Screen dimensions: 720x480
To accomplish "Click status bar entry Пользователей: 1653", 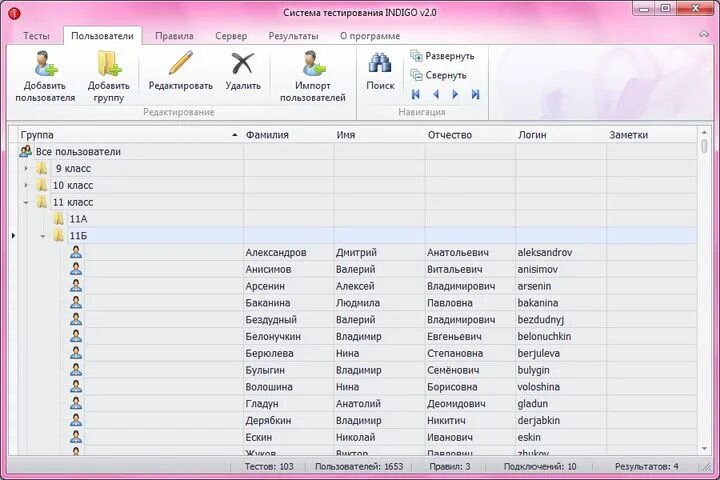I will click(359, 466).
